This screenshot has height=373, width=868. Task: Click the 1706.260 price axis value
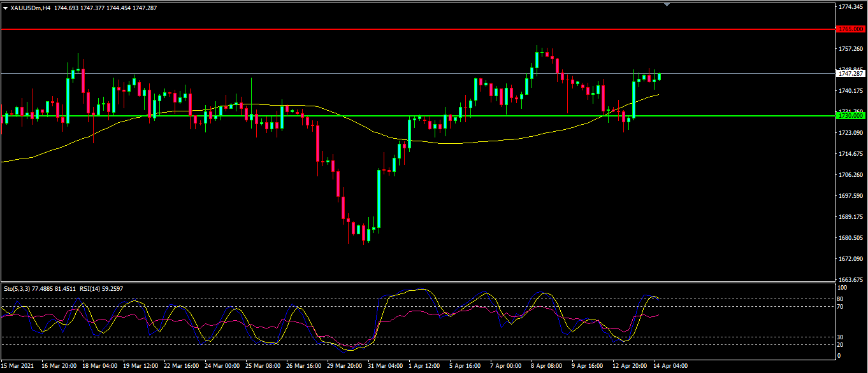coord(851,174)
